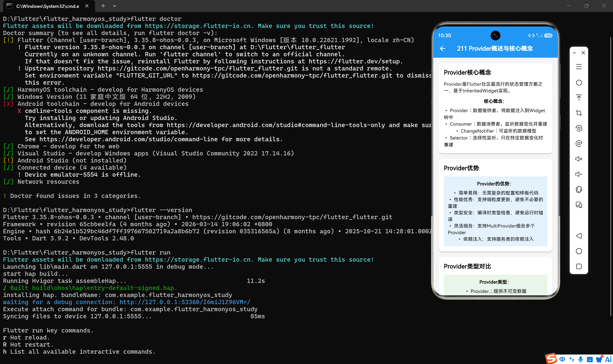
Task: Click the microphone voice input icon
Action: click(x=581, y=360)
